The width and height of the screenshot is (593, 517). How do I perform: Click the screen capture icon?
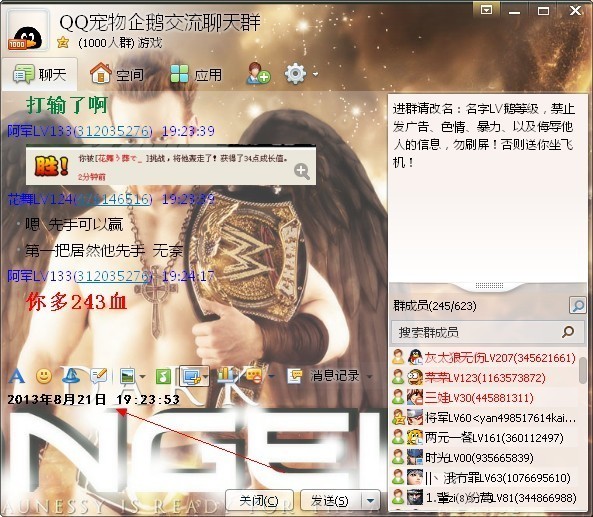(192, 376)
